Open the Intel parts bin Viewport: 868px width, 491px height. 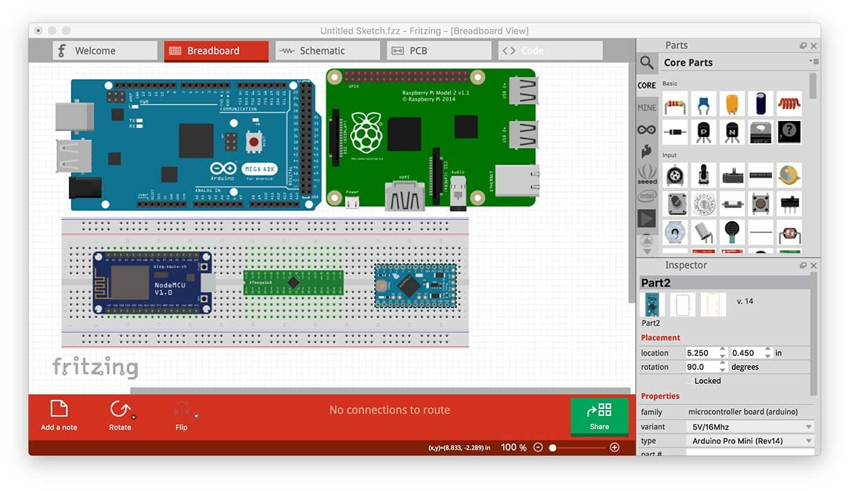647,197
